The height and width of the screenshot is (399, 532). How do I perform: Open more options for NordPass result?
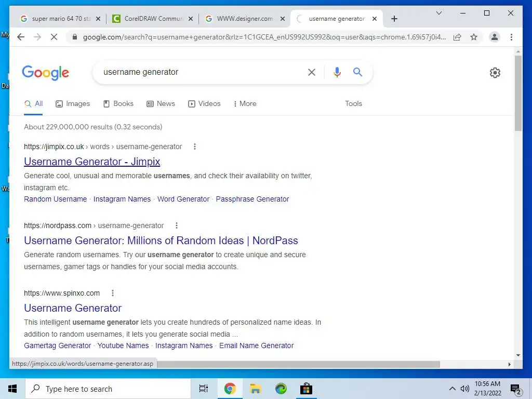(x=177, y=225)
